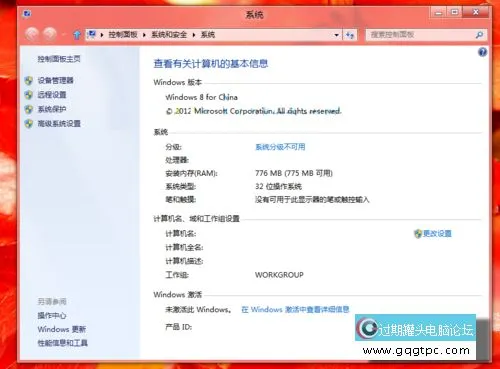Click the shield icon beside 设备管理器
The height and width of the screenshot is (369, 500).
click(x=29, y=80)
